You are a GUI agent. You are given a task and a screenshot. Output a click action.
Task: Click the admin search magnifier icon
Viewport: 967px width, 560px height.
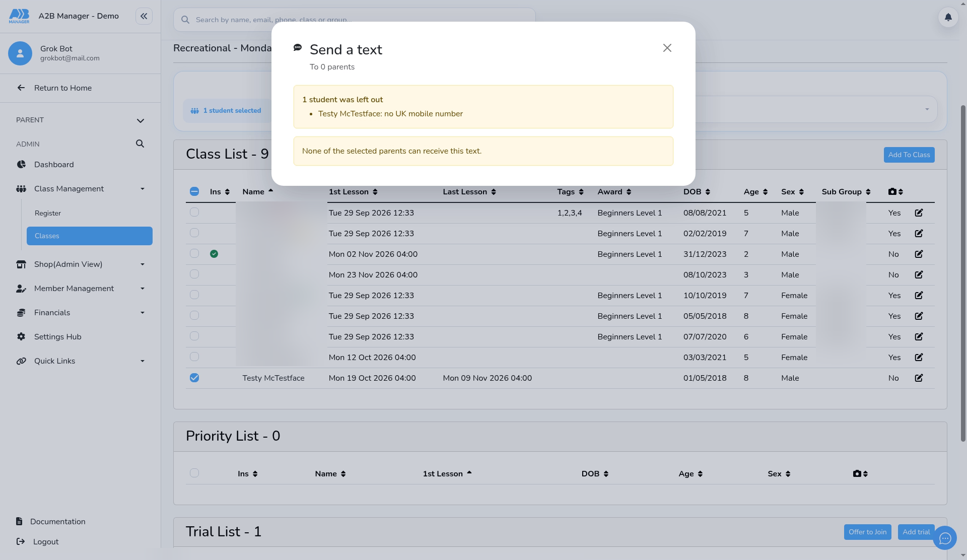tap(140, 144)
